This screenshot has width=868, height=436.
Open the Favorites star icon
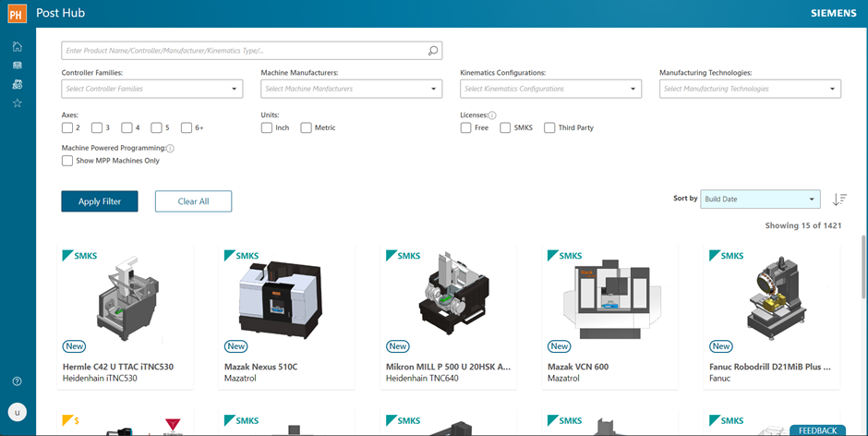coord(18,103)
